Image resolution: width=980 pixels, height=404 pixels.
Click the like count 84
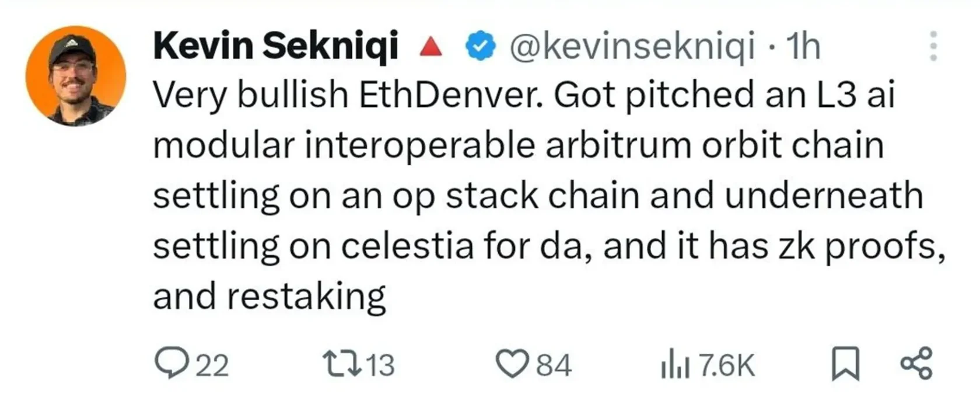tap(554, 365)
